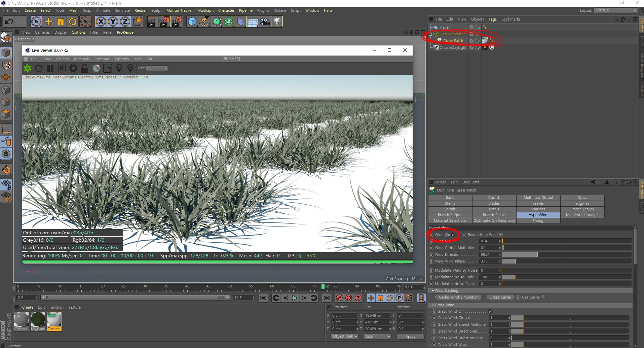Viewport: 644px width, 348px height.
Task: Open the Multiflora Library 1 tab
Action: click(x=582, y=215)
